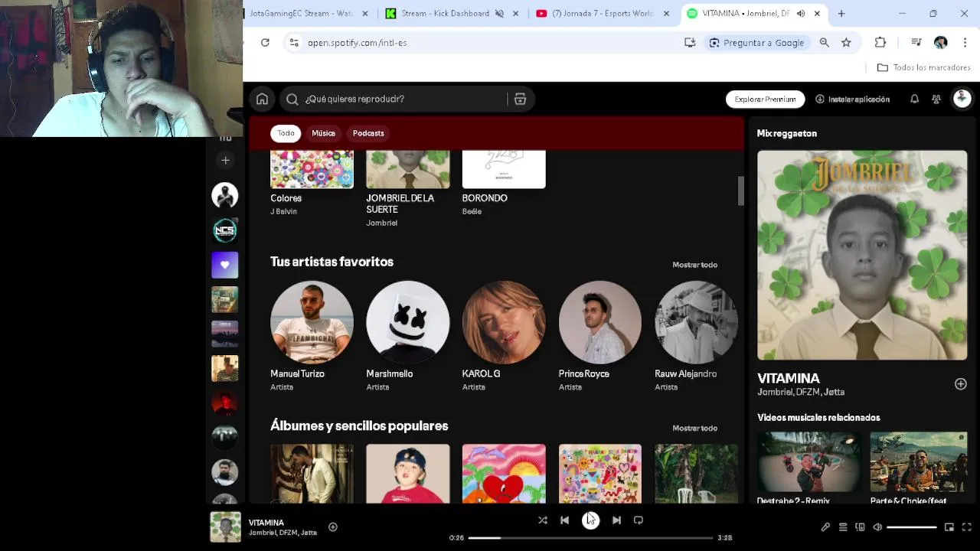Image resolution: width=980 pixels, height=551 pixels.
Task: Install app icon in address bar
Action: pyautogui.click(x=690, y=43)
